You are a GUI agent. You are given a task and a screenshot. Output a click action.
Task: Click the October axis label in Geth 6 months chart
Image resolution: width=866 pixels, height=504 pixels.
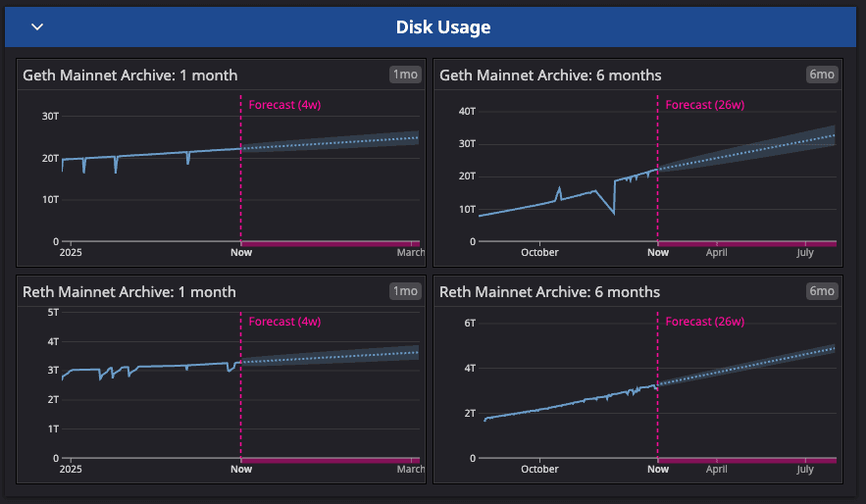(x=539, y=252)
